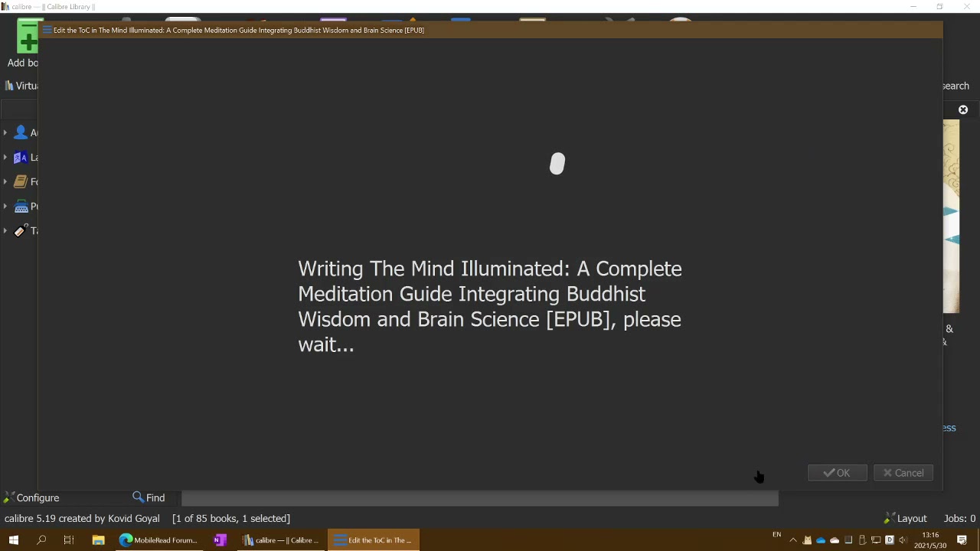
Task: Click the calibre Search button at top right
Action: (x=955, y=86)
